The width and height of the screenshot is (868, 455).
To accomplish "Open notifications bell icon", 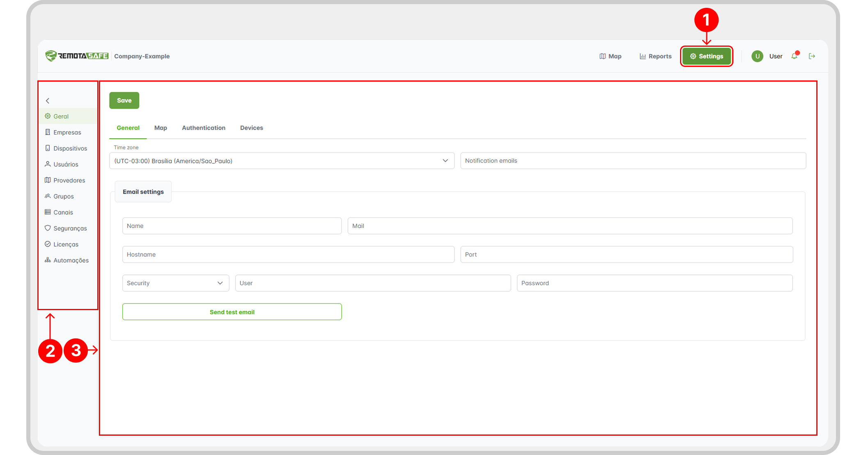I will tap(795, 56).
